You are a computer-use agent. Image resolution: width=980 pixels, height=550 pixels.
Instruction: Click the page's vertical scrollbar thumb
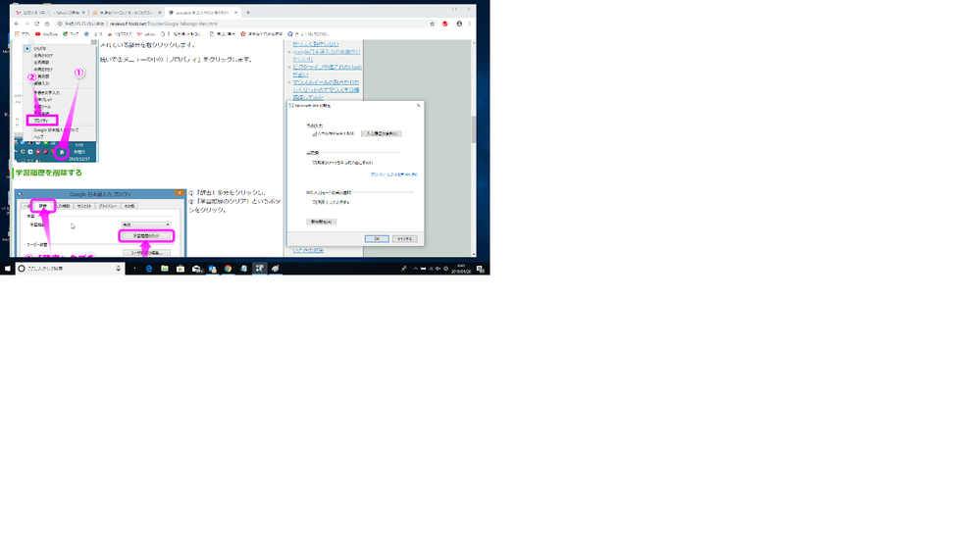(474, 129)
